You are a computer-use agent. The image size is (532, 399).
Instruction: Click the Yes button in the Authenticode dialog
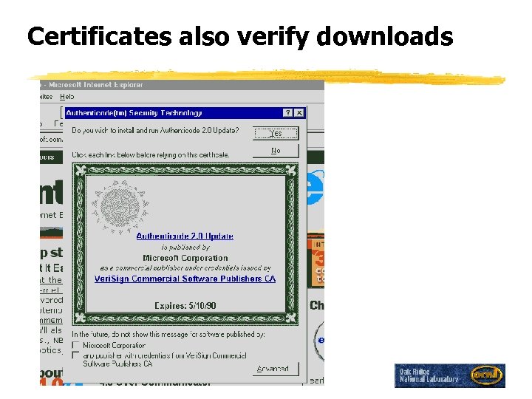(x=276, y=133)
